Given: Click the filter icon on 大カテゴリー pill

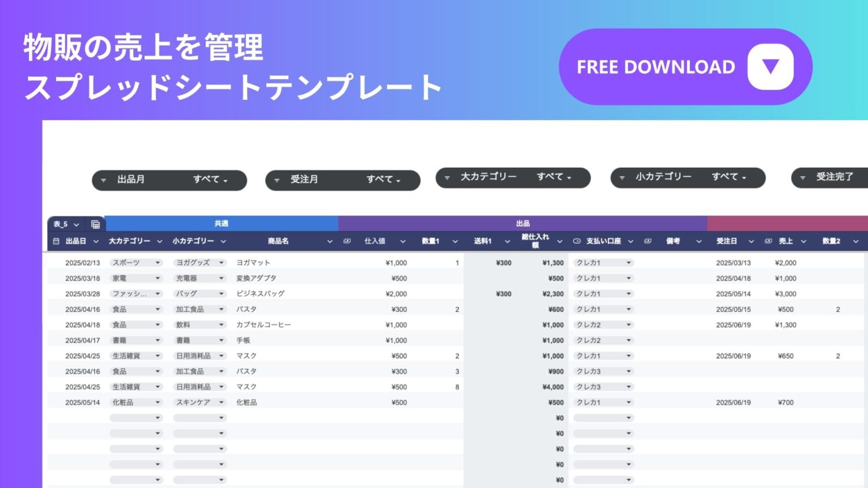Looking at the screenshot, I should 446,177.
